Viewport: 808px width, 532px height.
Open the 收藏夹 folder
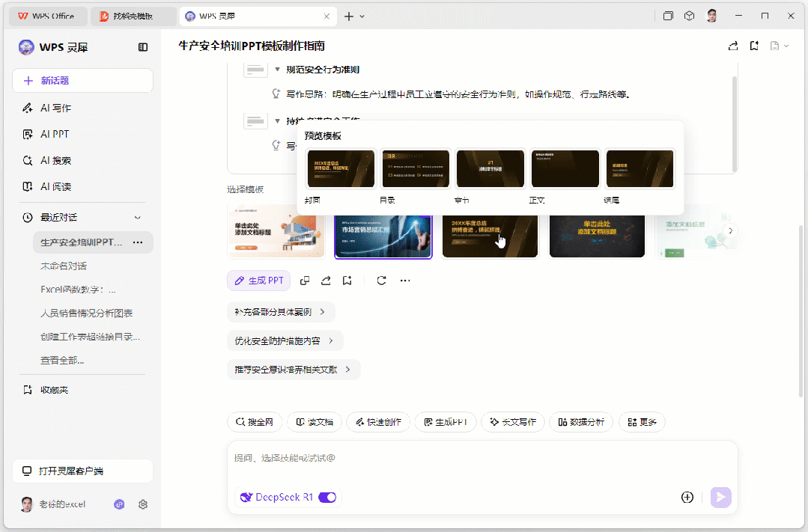[x=54, y=391]
